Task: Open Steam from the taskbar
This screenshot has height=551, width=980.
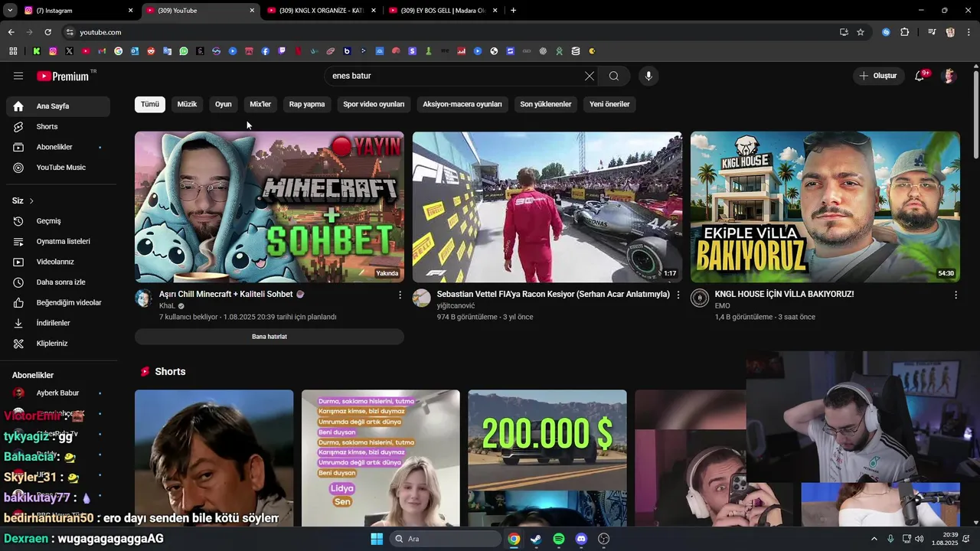Action: 536,539
